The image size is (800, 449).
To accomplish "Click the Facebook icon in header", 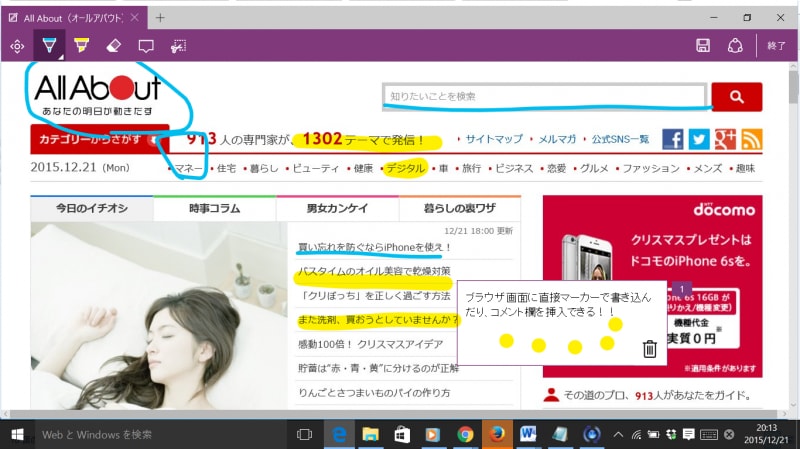I will click(x=673, y=140).
